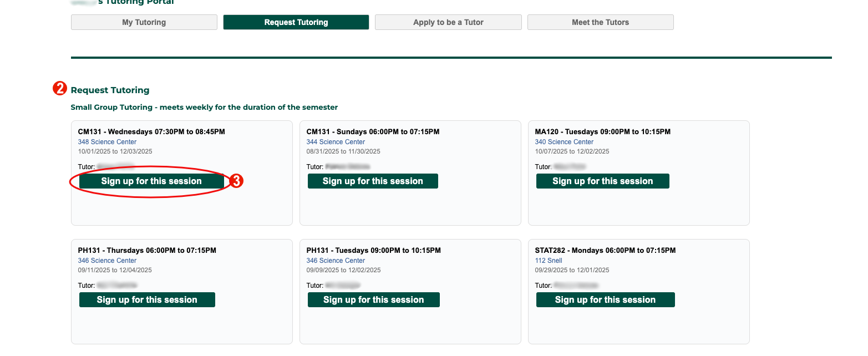Open the 344 Science Center location link
Screen dimensions: 868x356
click(335, 141)
